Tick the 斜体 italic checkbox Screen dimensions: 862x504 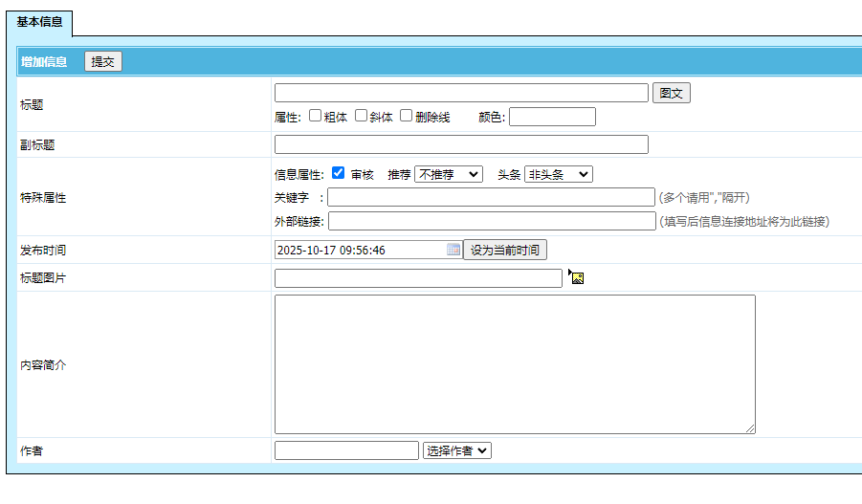point(361,116)
